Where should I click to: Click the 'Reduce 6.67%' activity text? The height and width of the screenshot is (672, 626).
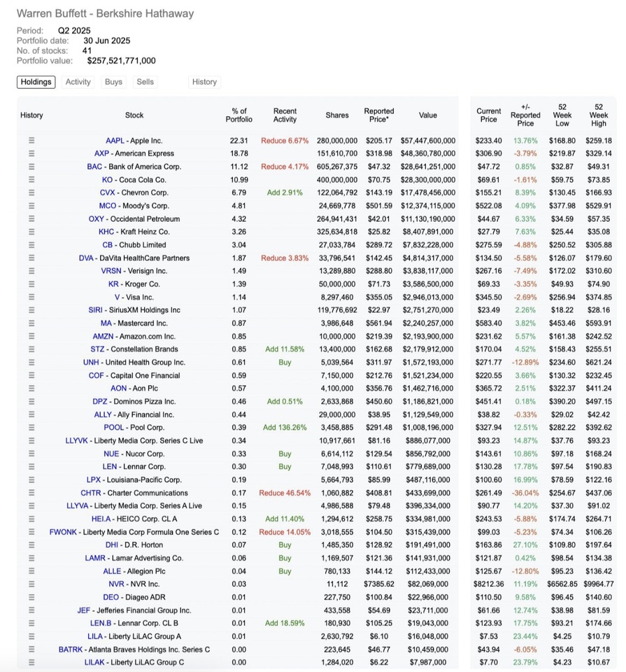click(285, 141)
